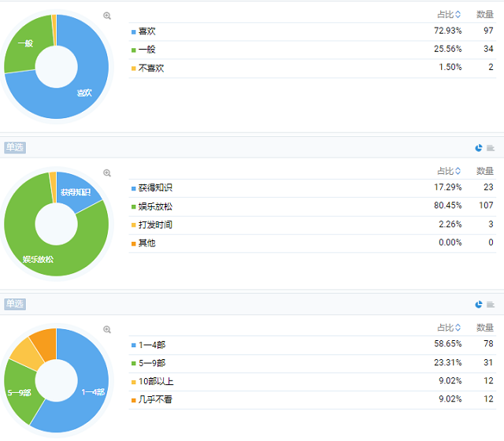Click the green 娱乐放松 legend square
Image resolution: width=504 pixels, height=441 pixels.
(x=134, y=206)
